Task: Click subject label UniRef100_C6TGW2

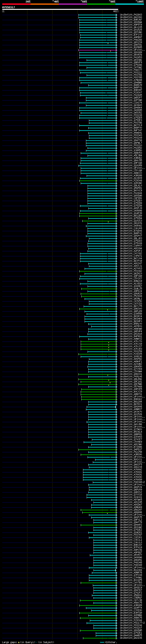Action: pos(131,67)
